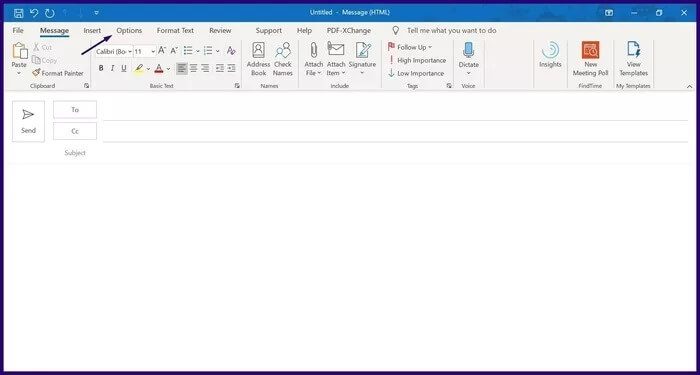Open the PDF-XChange tab
Image resolution: width=700 pixels, height=375 pixels.
(x=349, y=30)
